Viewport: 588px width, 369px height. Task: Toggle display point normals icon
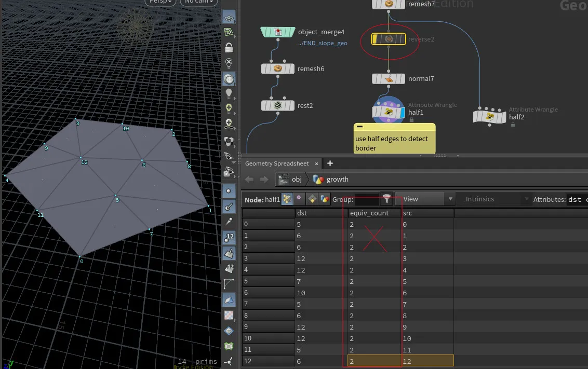click(x=229, y=206)
